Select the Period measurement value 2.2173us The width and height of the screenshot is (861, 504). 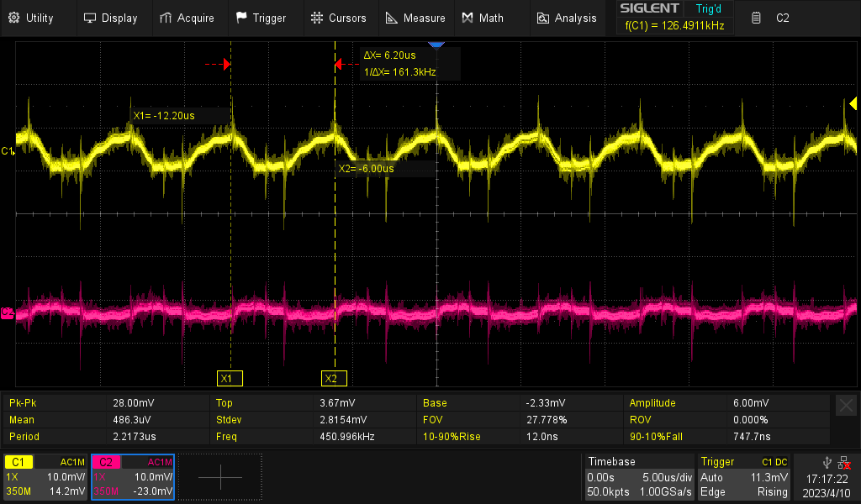point(135,437)
